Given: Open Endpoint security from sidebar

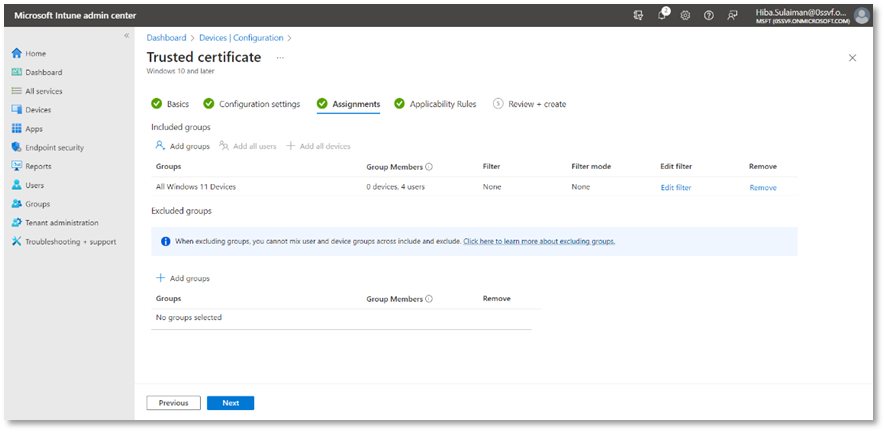Looking at the screenshot, I should point(54,147).
